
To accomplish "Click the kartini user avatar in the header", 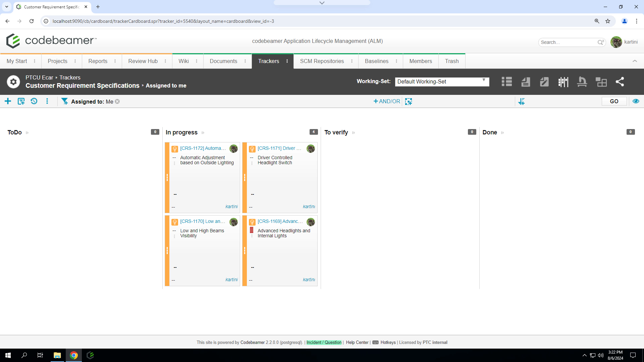I will point(616,42).
